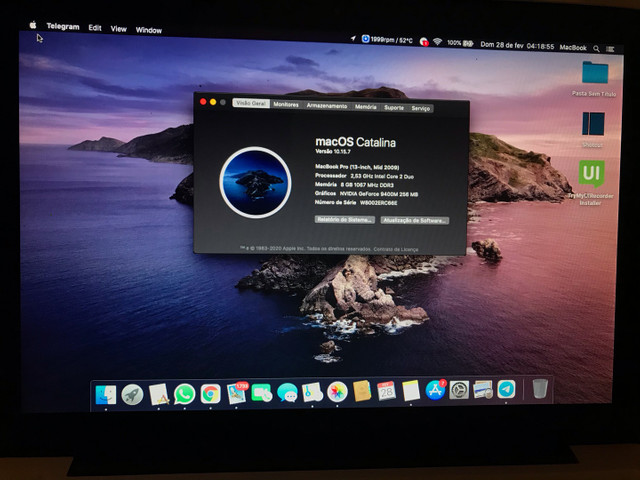Viewport: 640px width, 480px height.
Task: Open the MacBook user menu
Action: (x=573, y=48)
